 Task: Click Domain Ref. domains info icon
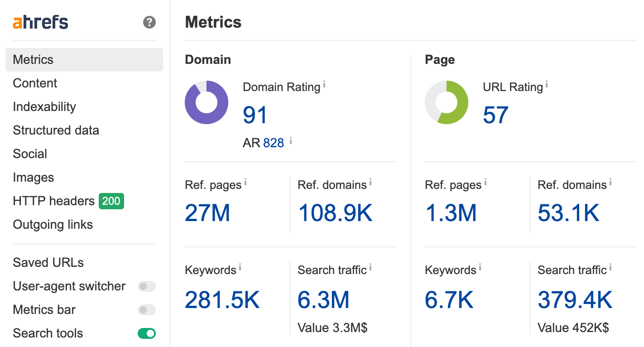click(x=370, y=182)
